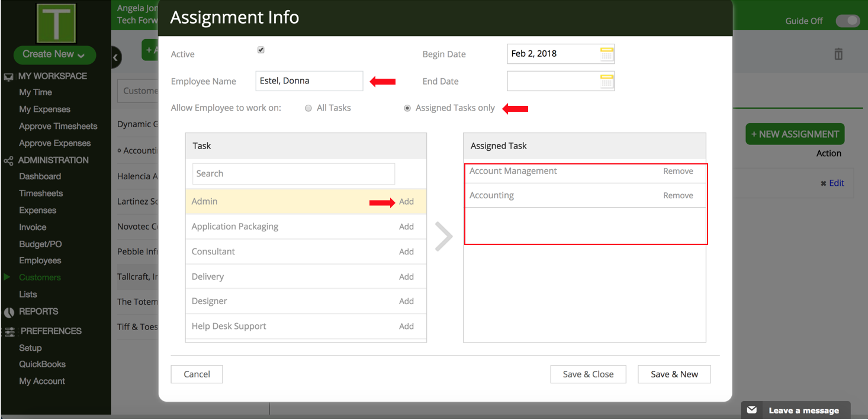Click the My Workspace monitor icon
868x420 pixels.
pyautogui.click(x=9, y=77)
